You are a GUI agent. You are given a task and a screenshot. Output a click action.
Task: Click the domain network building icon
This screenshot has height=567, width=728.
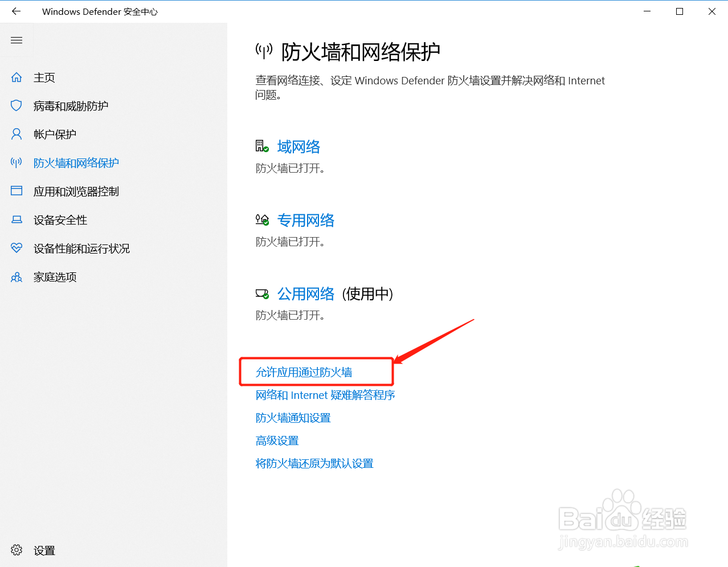(x=262, y=146)
